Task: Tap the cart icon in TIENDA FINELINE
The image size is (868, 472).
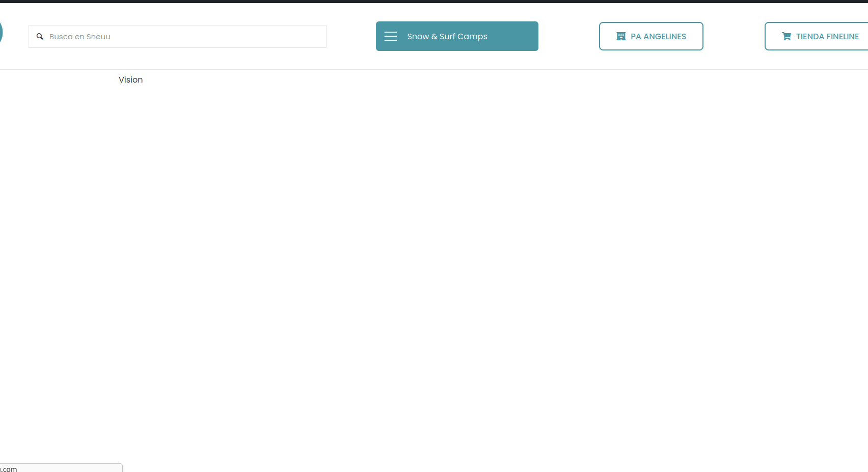Action: [x=786, y=36]
